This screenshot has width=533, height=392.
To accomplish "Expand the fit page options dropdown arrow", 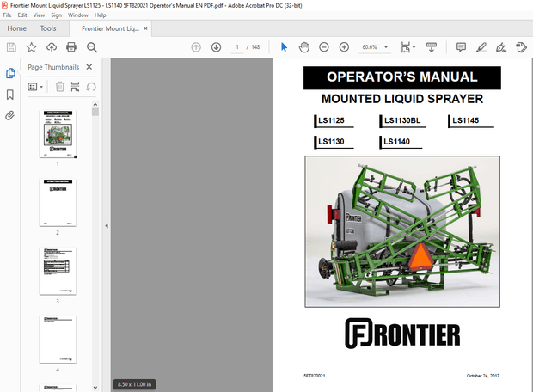I will point(414,47).
